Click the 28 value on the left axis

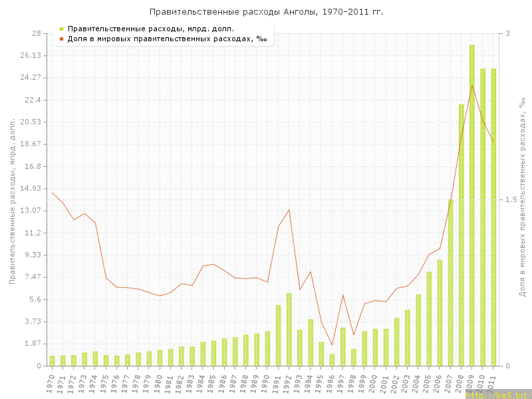coord(37,33)
